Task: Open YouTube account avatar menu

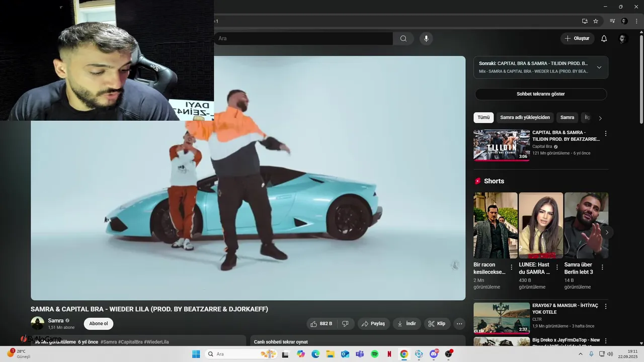Action: tap(623, 39)
